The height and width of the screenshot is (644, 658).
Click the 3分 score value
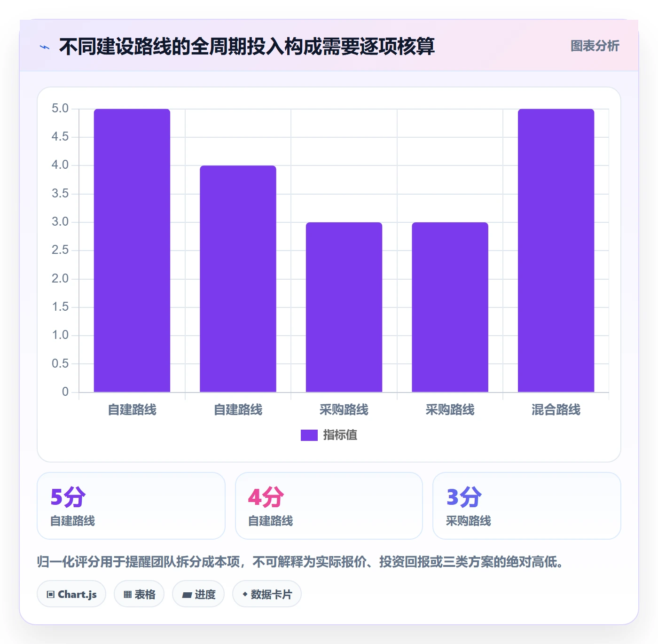464,497
